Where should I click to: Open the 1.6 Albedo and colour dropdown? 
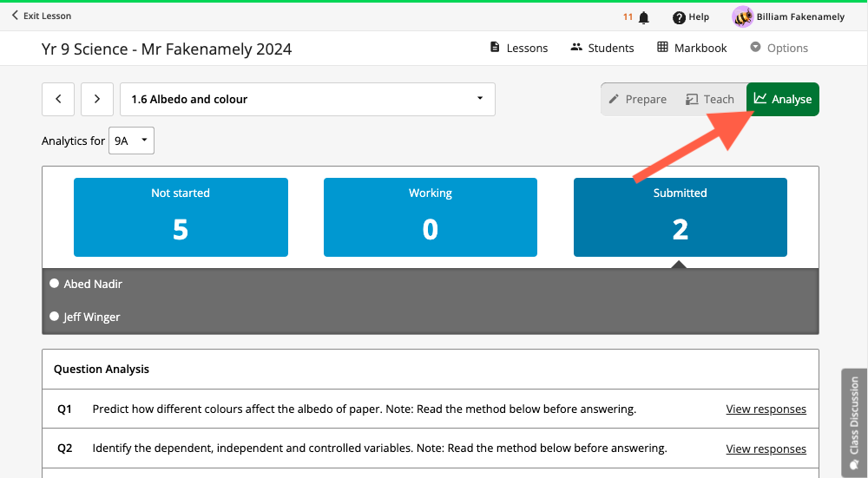(308, 99)
